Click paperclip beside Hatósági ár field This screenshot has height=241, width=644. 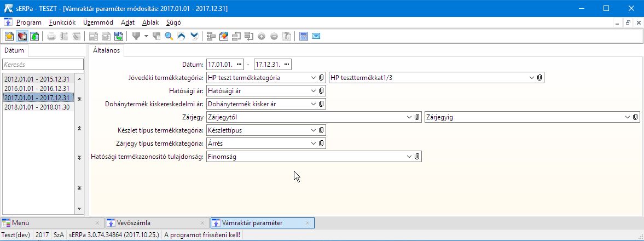click(322, 91)
